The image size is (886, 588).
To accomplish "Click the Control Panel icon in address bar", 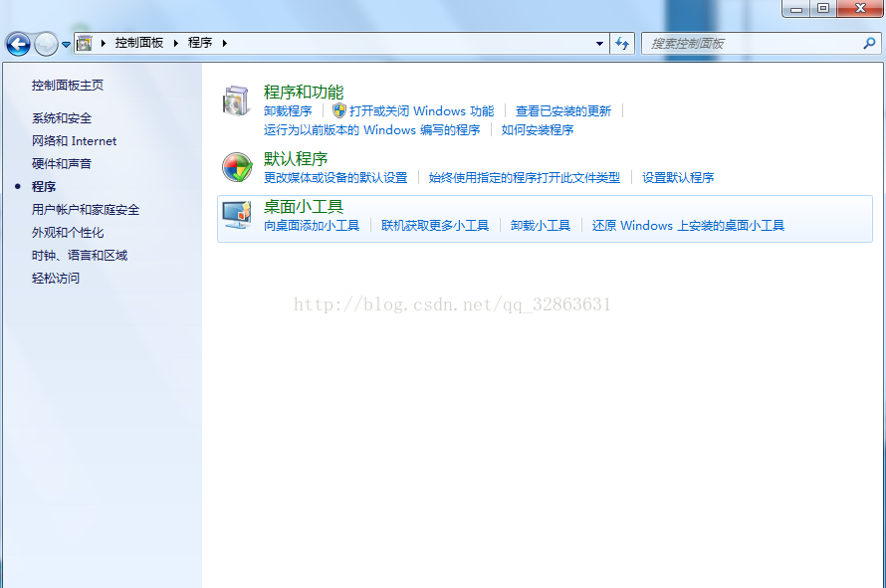I will 85,43.
